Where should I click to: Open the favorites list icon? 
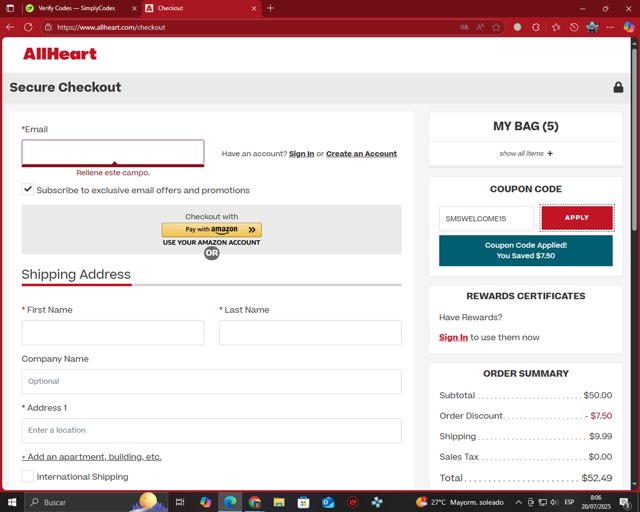556,27
